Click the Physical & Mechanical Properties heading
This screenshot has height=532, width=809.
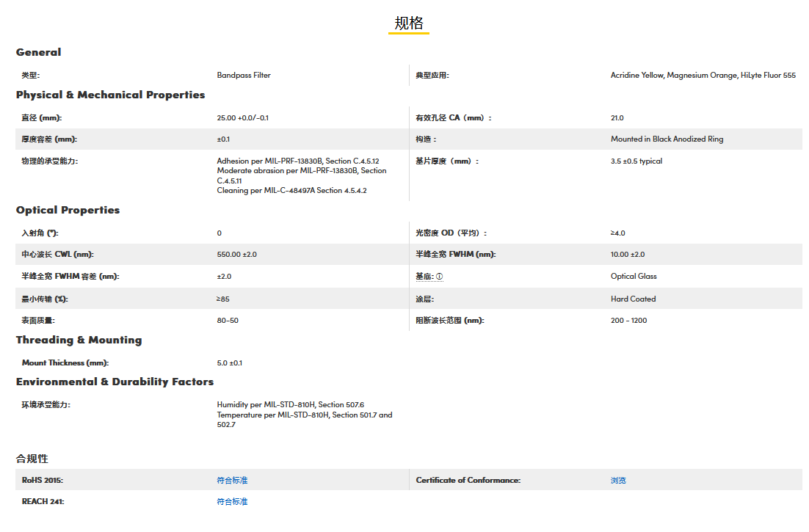pos(110,95)
